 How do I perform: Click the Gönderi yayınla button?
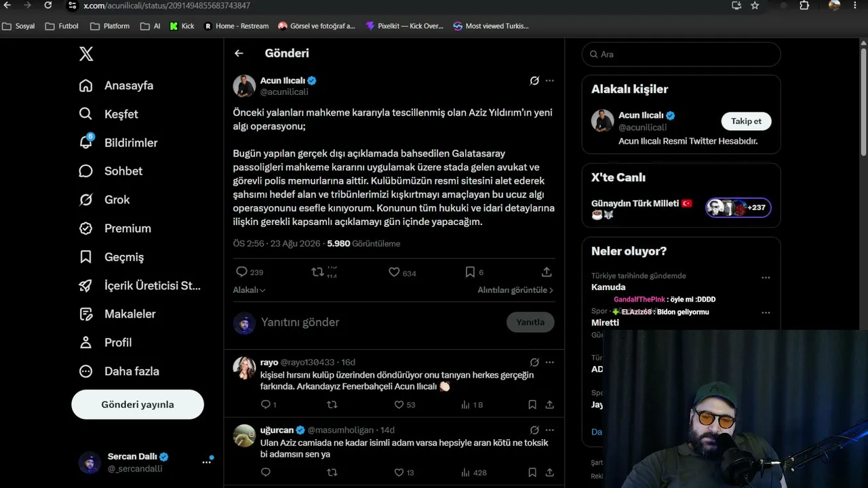pyautogui.click(x=138, y=405)
